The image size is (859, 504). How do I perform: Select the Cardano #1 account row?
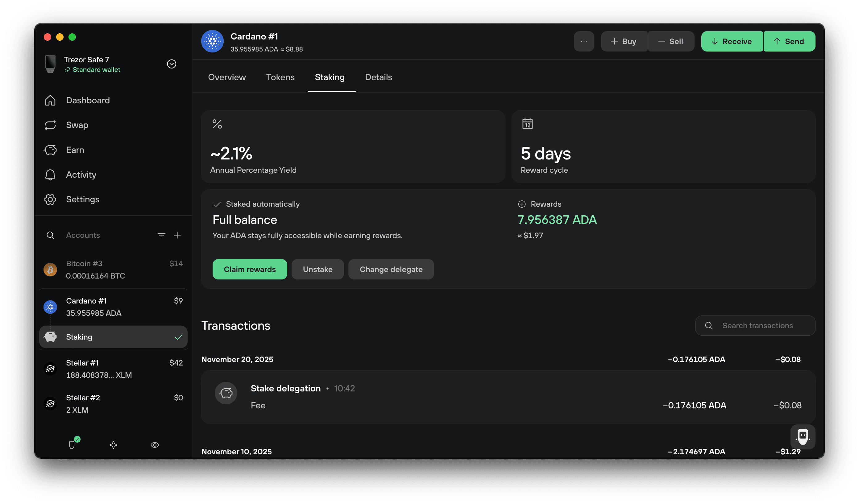[114, 307]
